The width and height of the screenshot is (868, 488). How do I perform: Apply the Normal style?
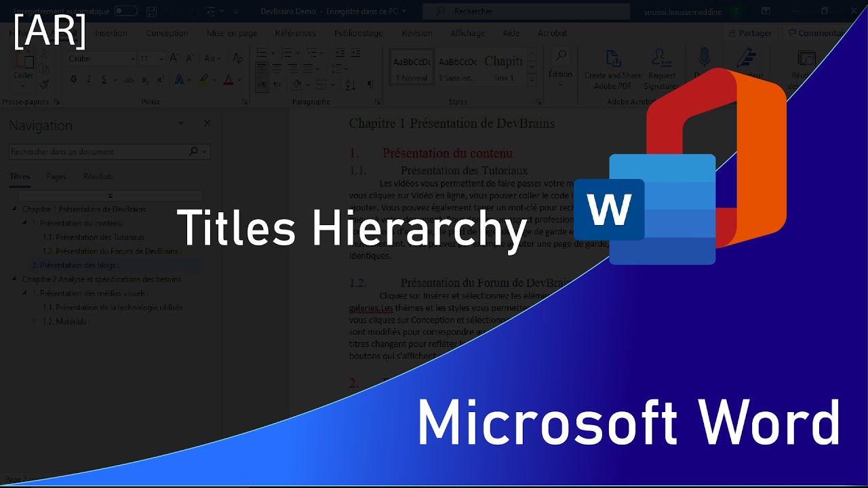pos(411,68)
